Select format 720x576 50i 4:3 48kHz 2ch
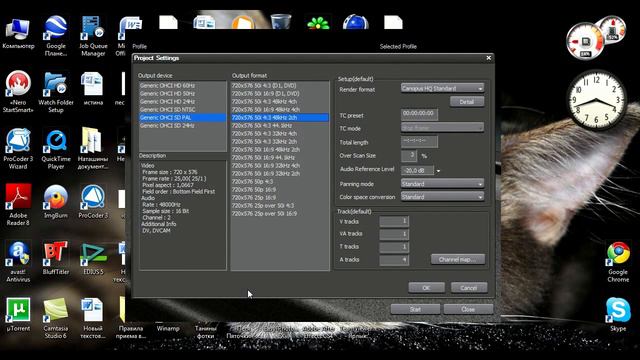Screen dimensions: 640x360 tap(280, 118)
